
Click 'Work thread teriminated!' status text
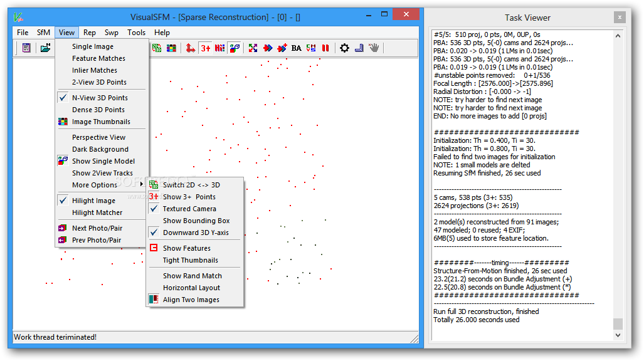pyautogui.click(x=55, y=337)
